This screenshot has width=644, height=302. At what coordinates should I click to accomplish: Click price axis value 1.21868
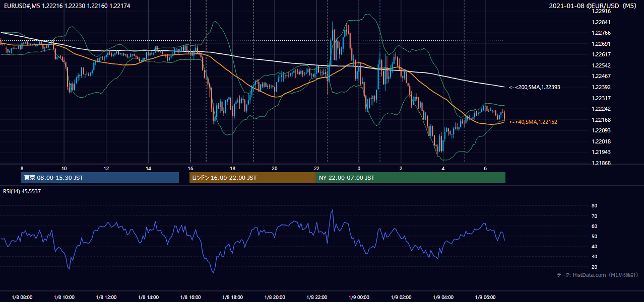[x=601, y=163]
